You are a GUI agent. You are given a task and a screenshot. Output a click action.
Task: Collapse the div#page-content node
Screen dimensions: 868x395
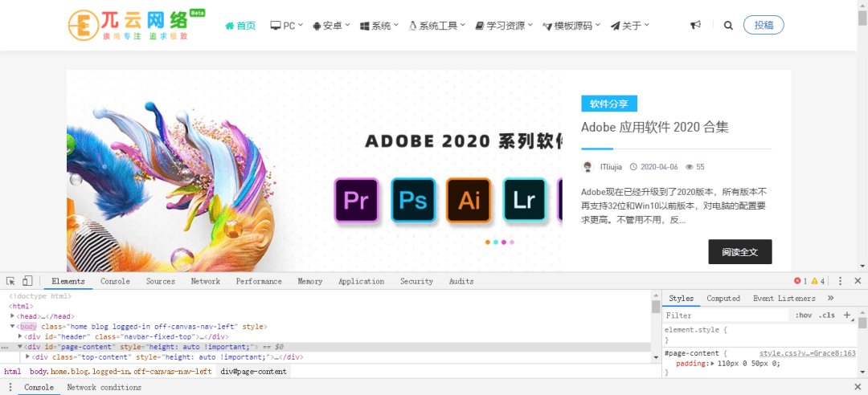coord(20,347)
